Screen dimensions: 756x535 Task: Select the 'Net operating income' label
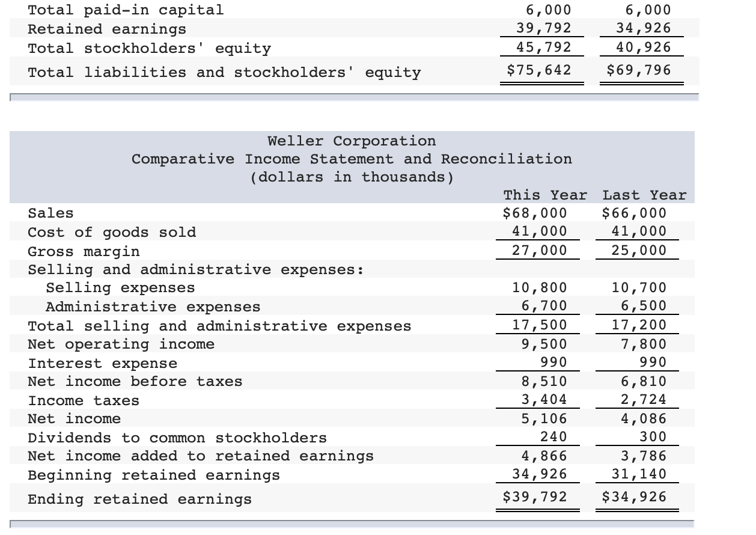tap(121, 344)
